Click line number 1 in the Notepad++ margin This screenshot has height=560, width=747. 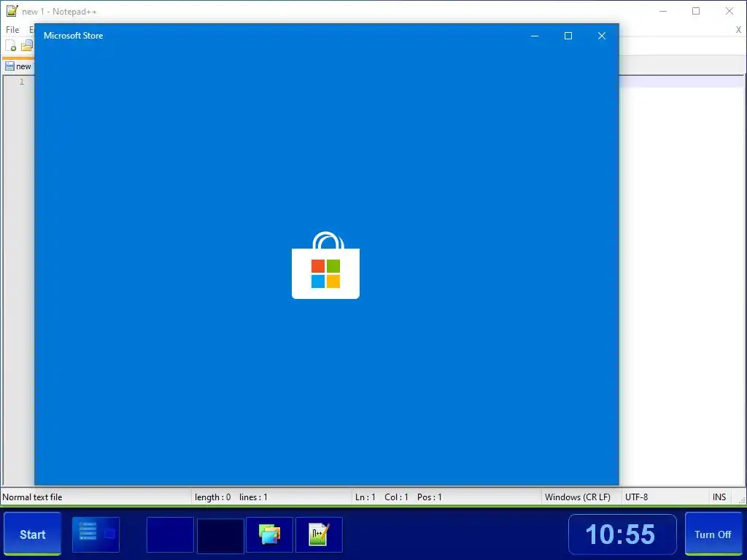click(x=21, y=82)
